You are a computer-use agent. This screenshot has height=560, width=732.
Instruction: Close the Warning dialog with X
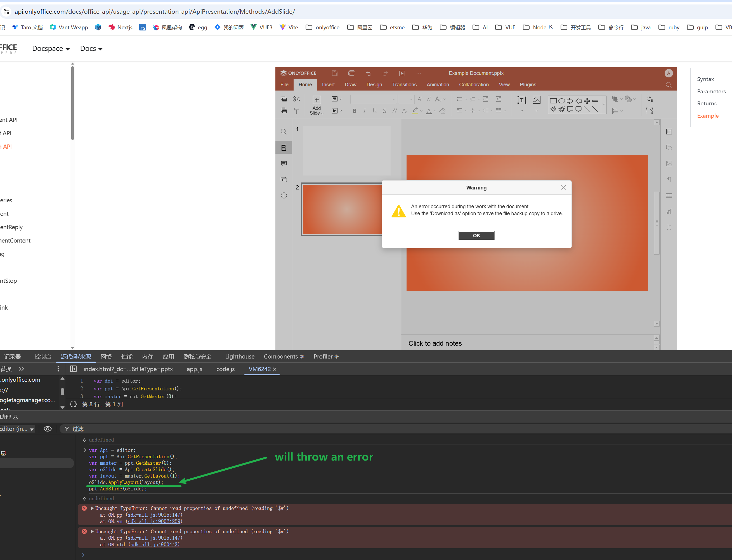tap(563, 188)
